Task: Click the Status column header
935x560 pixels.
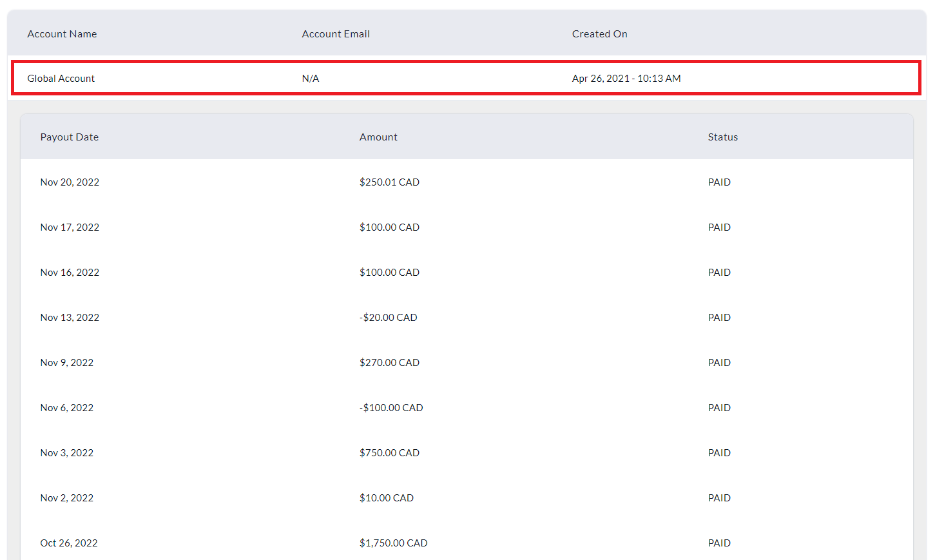Action: 722,137
